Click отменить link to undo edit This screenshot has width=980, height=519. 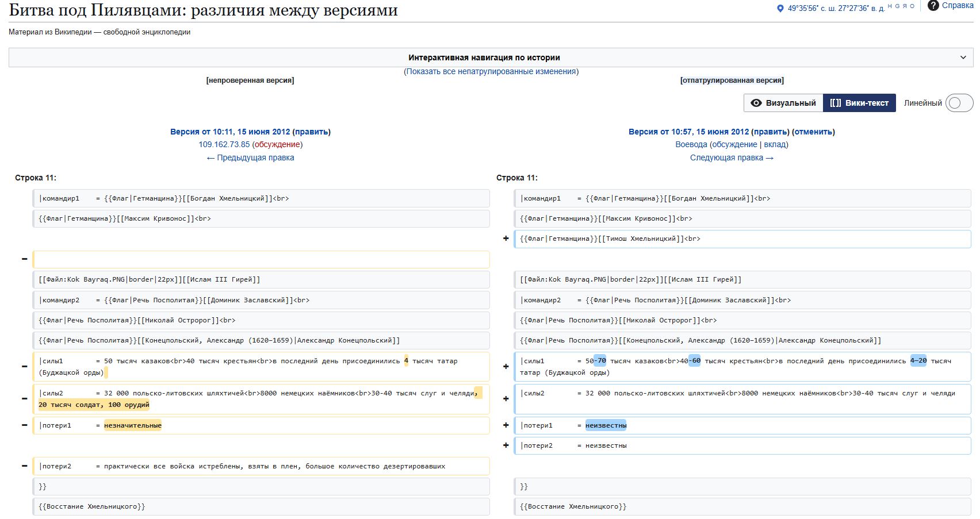tap(813, 132)
